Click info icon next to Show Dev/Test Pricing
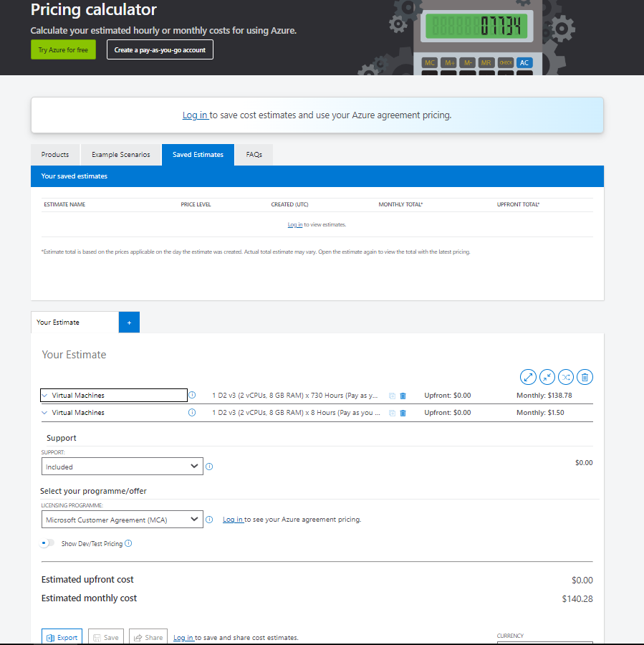This screenshot has height=645, width=644. (x=128, y=543)
